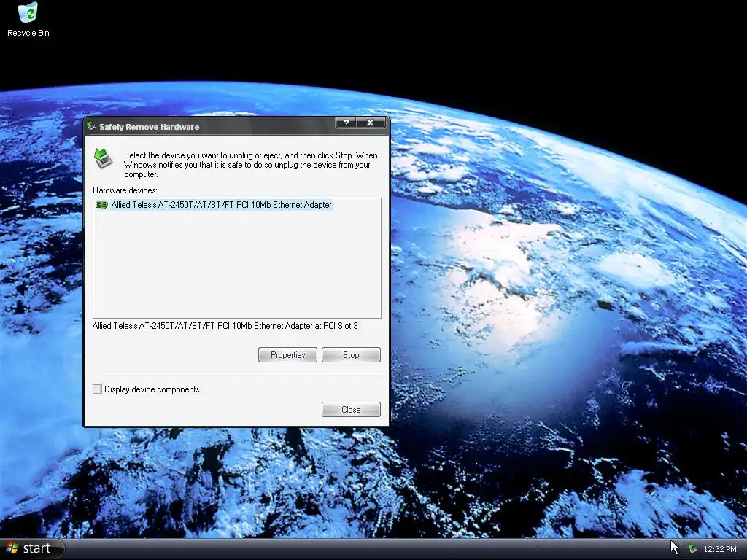Screen dimensions: 747x560
Task: Click the Safely Remove Hardware tray icon
Action: (x=692, y=549)
